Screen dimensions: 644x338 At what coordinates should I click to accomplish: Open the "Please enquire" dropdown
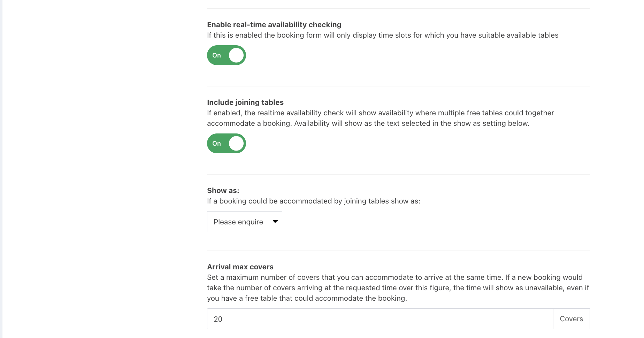coord(244,222)
